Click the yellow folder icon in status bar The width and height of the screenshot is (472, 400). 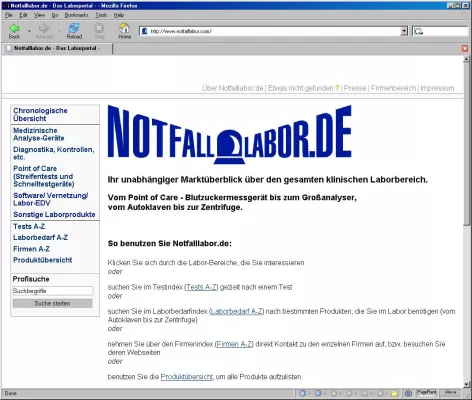(394, 394)
